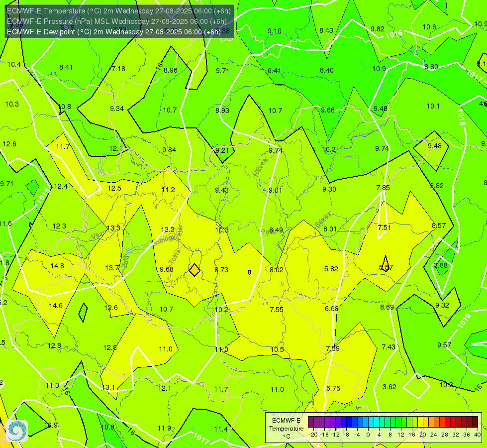The width and height of the screenshot is (487, 448).
Task: Click the swirl logo icon in the corner
Action: pos(17,431)
